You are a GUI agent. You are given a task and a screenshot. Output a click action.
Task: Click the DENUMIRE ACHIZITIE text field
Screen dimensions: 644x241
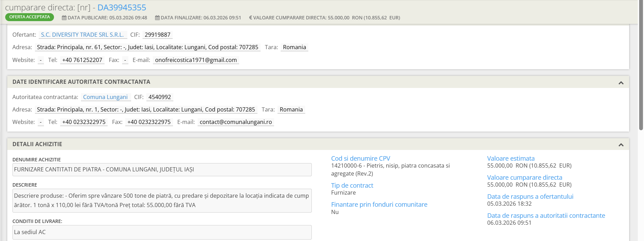point(162,170)
